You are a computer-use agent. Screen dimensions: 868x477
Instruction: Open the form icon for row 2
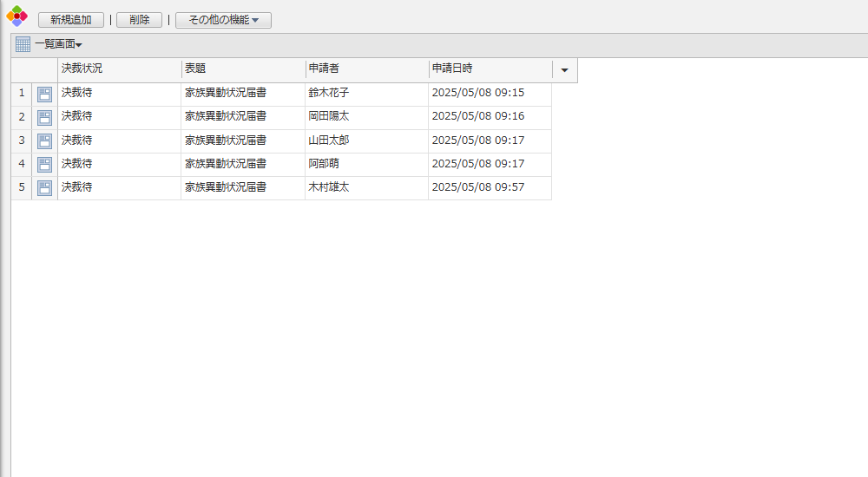point(44,117)
